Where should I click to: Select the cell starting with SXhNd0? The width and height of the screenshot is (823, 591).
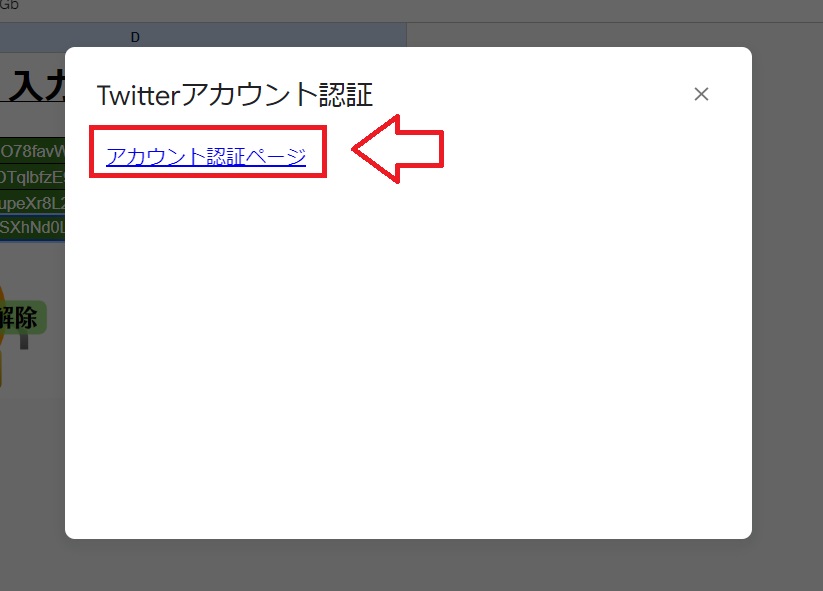coord(32,227)
